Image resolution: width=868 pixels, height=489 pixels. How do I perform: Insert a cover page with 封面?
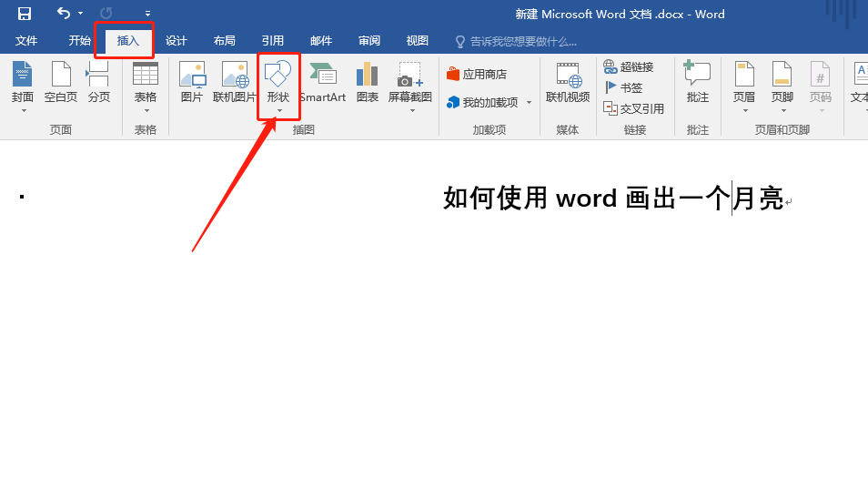pos(22,82)
